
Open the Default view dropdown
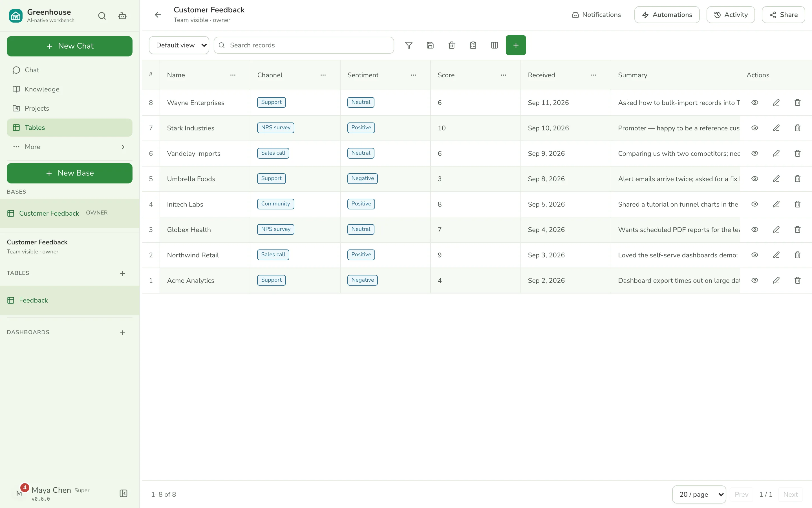tap(179, 45)
